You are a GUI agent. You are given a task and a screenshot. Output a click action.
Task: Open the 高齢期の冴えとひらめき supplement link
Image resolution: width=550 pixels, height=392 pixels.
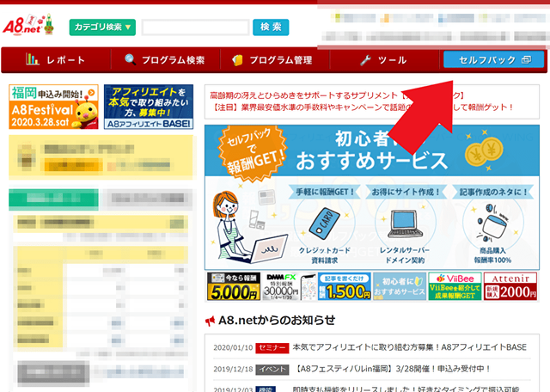tap(338, 95)
